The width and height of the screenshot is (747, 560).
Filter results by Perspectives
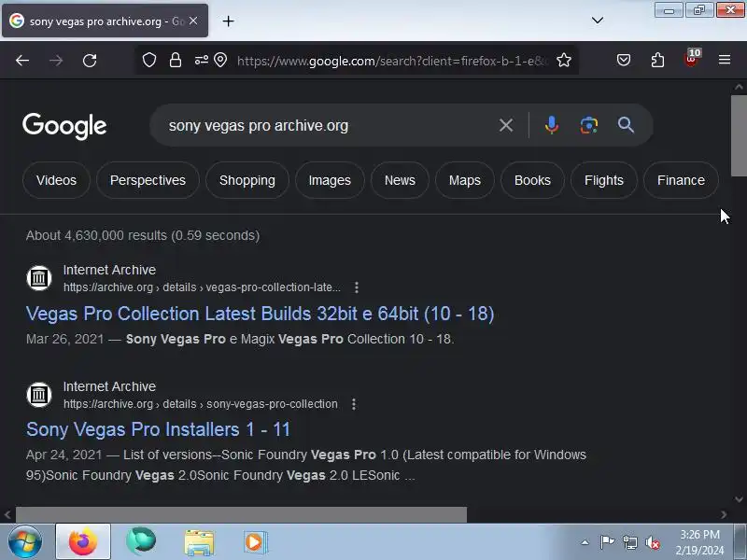[148, 180]
